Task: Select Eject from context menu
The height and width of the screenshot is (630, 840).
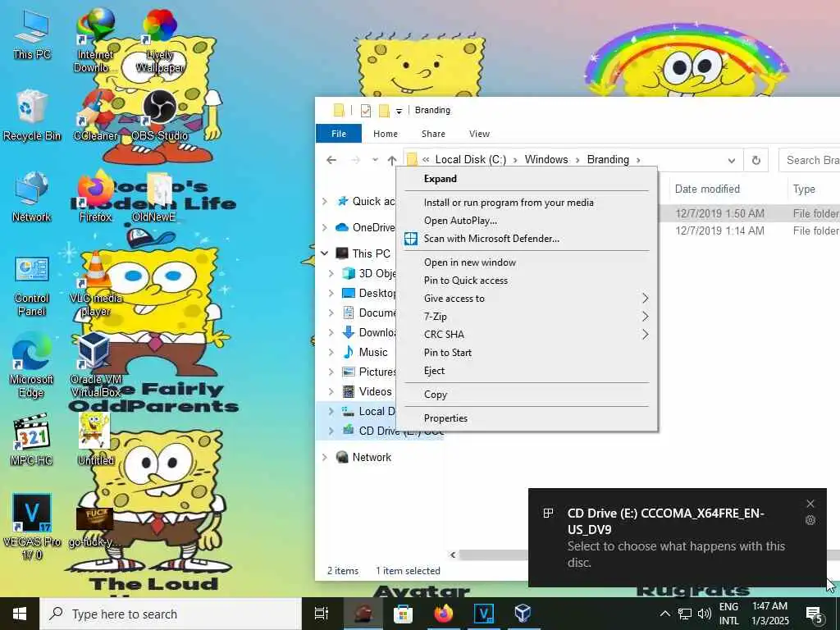Action: [x=527, y=371]
